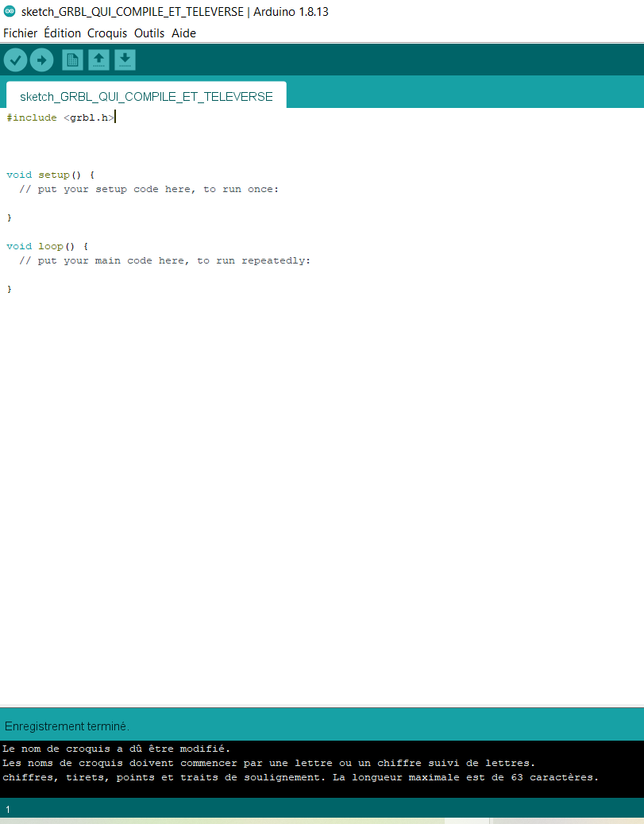
Task: Open the Croquis menu
Action: pyautogui.click(x=107, y=33)
